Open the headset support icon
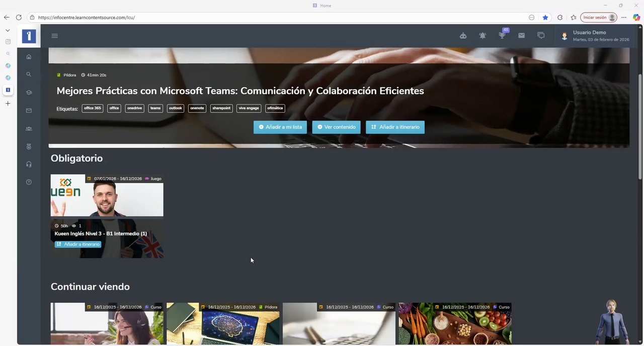 (x=29, y=164)
